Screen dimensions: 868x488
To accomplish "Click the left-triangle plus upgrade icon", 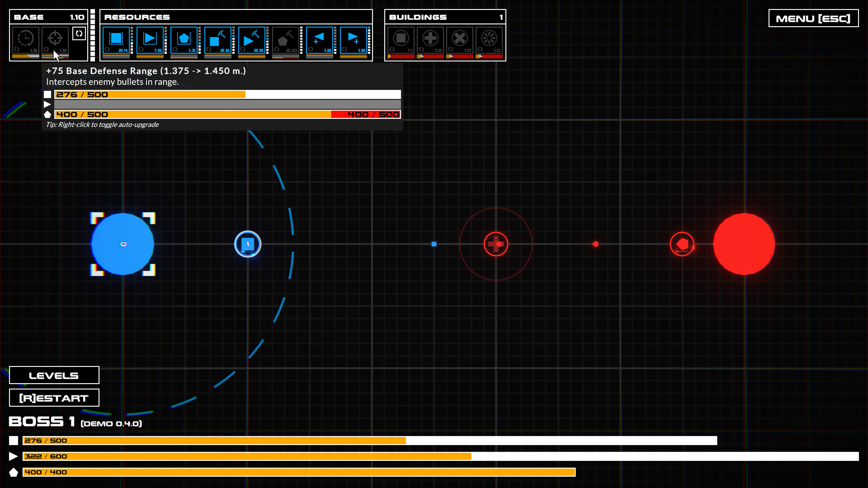I will tap(320, 39).
